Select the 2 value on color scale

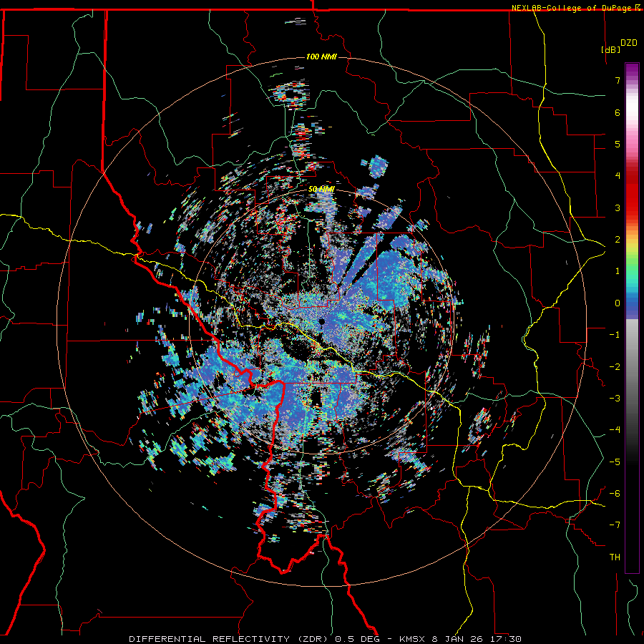(x=618, y=240)
